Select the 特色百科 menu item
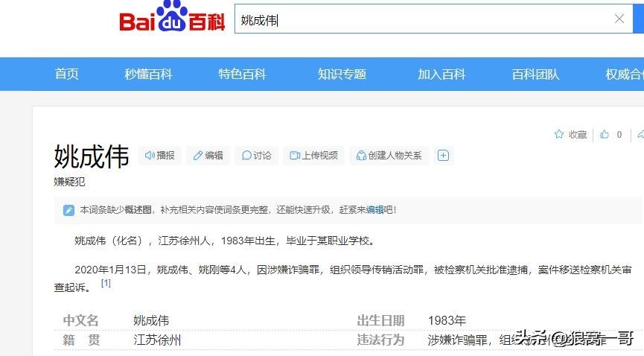Image resolution: width=644 pixels, height=356 pixels. pos(242,74)
